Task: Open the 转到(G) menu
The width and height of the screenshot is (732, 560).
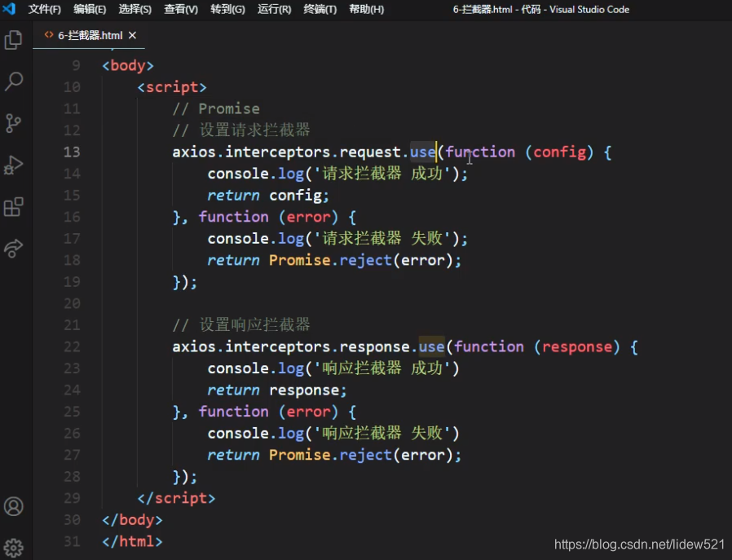Action: click(227, 9)
